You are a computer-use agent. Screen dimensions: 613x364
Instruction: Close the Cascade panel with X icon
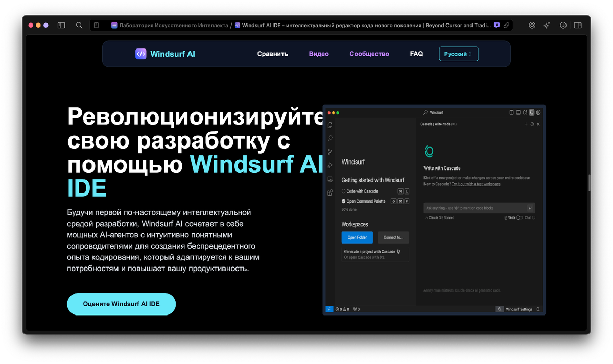tap(538, 124)
